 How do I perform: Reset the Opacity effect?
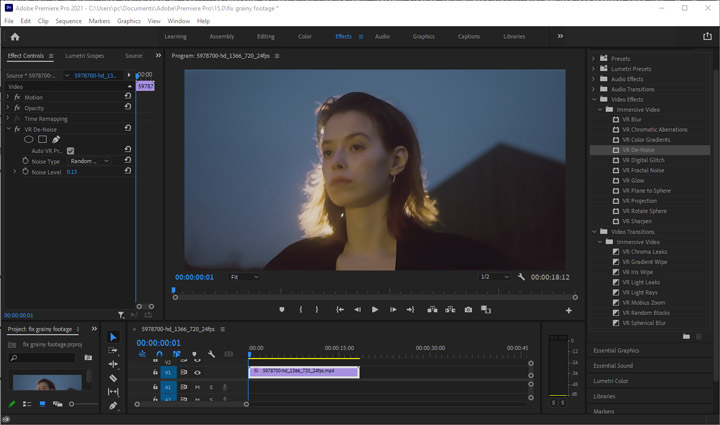(128, 106)
